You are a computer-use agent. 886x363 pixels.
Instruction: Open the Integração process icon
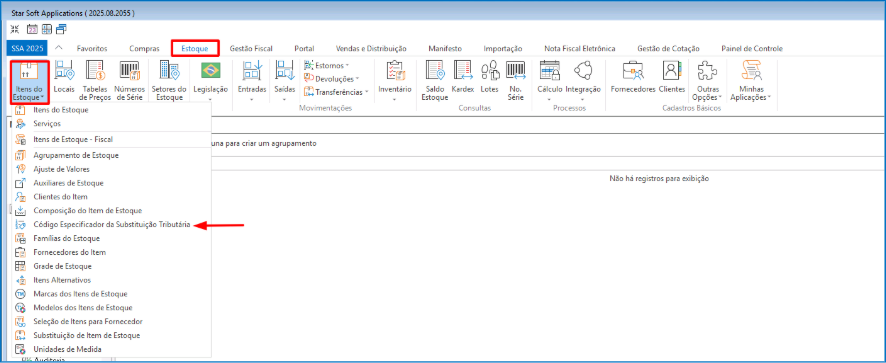click(583, 81)
